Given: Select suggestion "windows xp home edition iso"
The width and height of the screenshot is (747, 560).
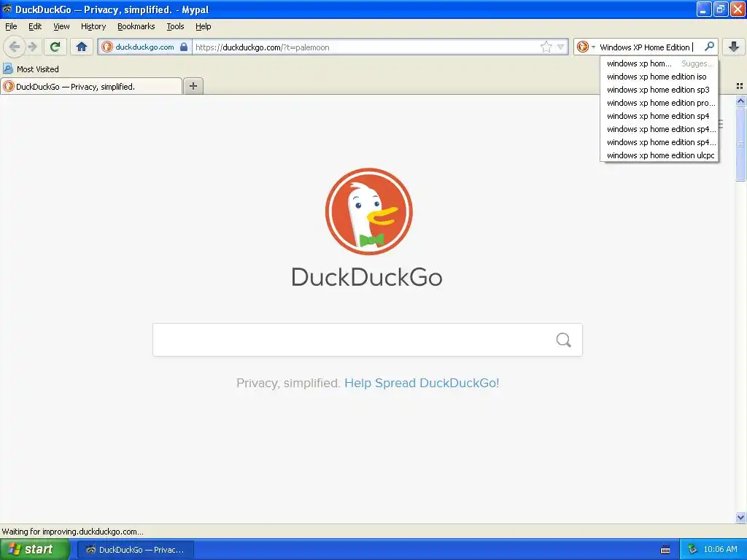Looking at the screenshot, I should pos(659,77).
